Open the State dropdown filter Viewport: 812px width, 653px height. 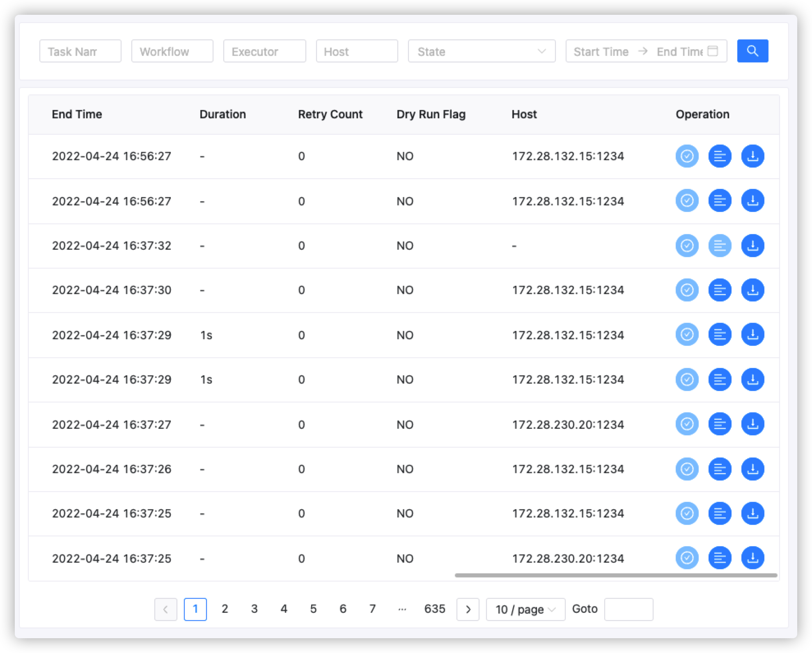tap(481, 51)
